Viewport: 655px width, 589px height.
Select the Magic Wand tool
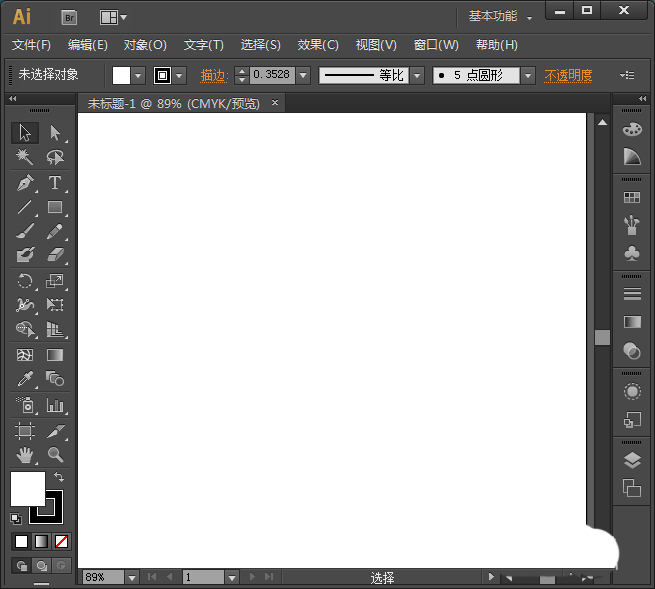25,157
